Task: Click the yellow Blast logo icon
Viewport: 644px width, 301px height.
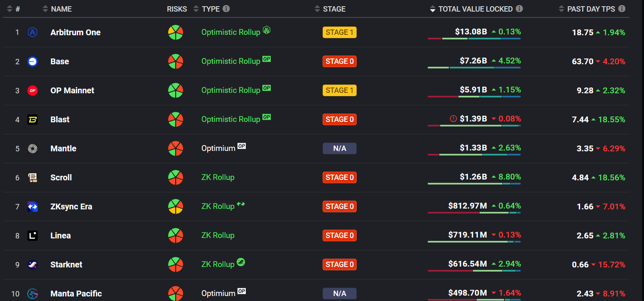Action: [32, 119]
